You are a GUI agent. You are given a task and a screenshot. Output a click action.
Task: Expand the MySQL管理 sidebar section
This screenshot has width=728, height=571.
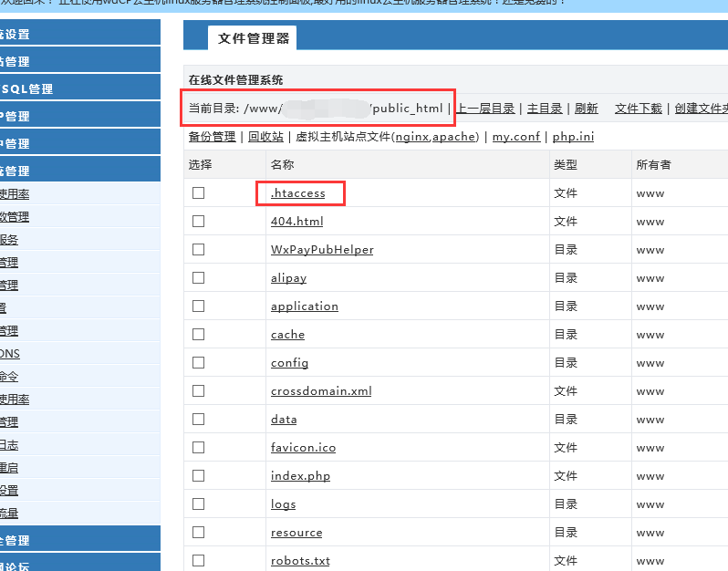coord(27,88)
